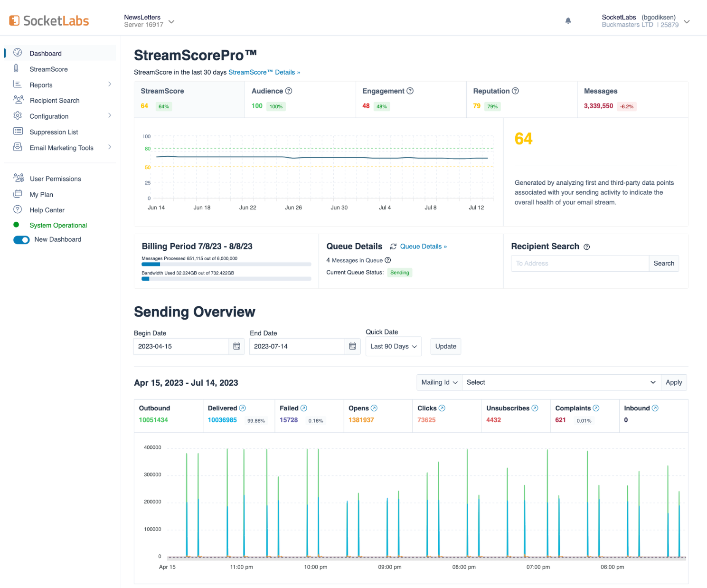Open the Last 90 Days quick date dropdown
Viewport: 707px width, 588px height.
(394, 346)
